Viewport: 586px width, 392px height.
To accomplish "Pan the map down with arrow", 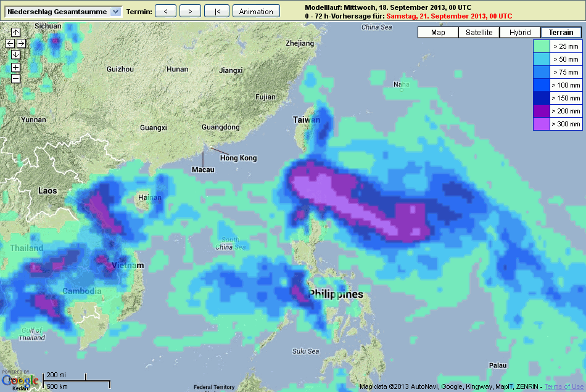I will tap(15, 54).
